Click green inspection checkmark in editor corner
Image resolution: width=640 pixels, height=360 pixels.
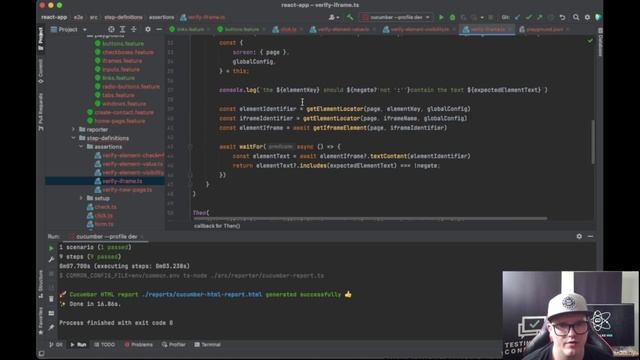click(590, 40)
